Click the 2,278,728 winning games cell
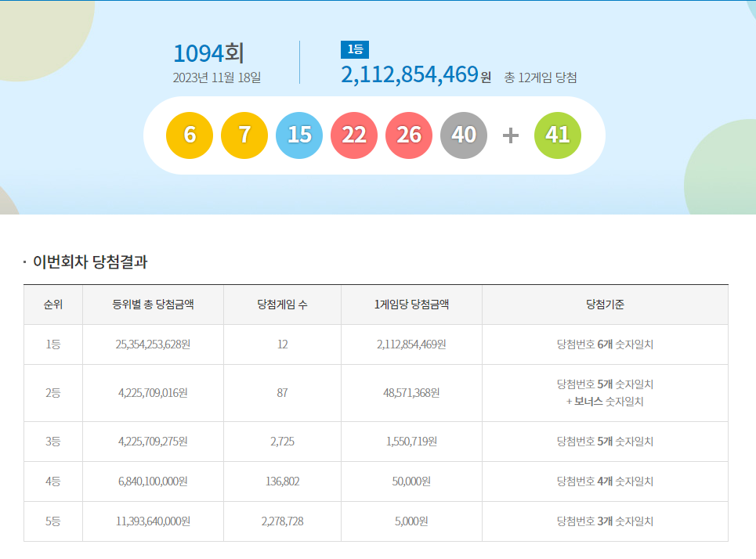This screenshot has width=756, height=559. point(282,522)
